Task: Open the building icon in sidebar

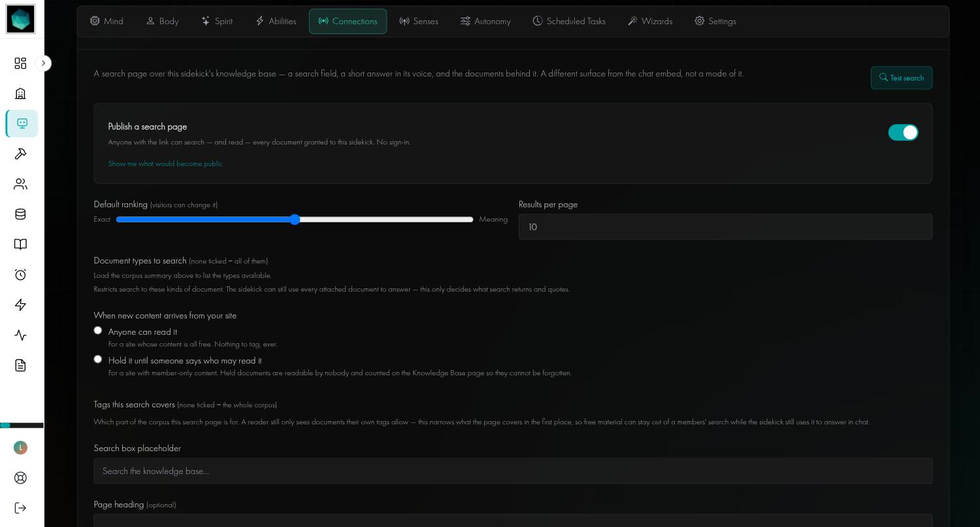Action: (x=20, y=93)
